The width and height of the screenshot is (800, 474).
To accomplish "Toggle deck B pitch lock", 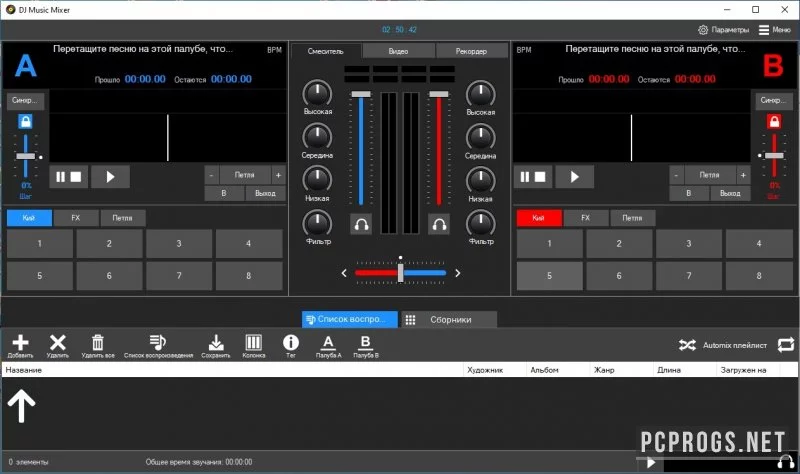I will click(x=774, y=121).
